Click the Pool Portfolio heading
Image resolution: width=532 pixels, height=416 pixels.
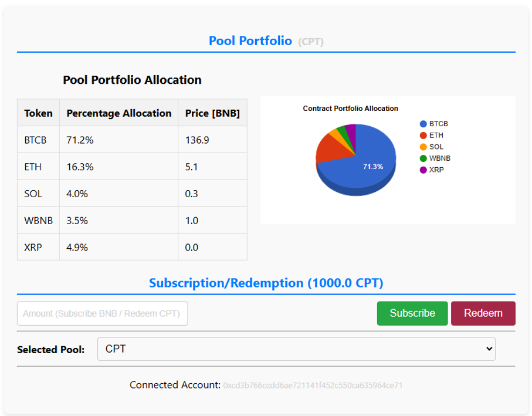(x=250, y=40)
